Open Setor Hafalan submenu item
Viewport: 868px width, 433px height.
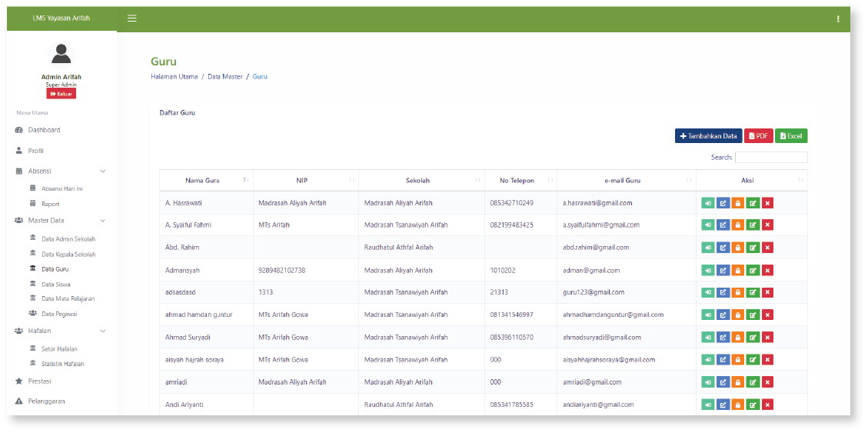coord(59,349)
